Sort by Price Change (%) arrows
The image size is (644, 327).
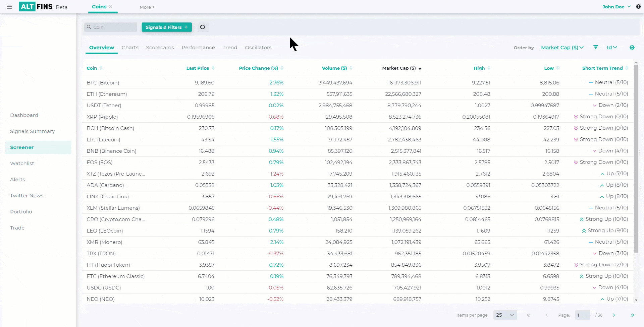(x=282, y=68)
